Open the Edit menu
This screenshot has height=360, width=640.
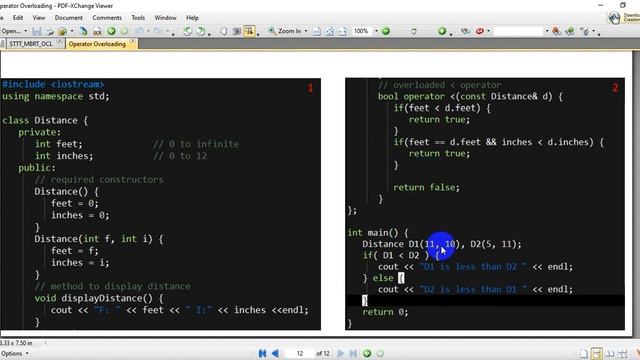pyautogui.click(x=18, y=18)
